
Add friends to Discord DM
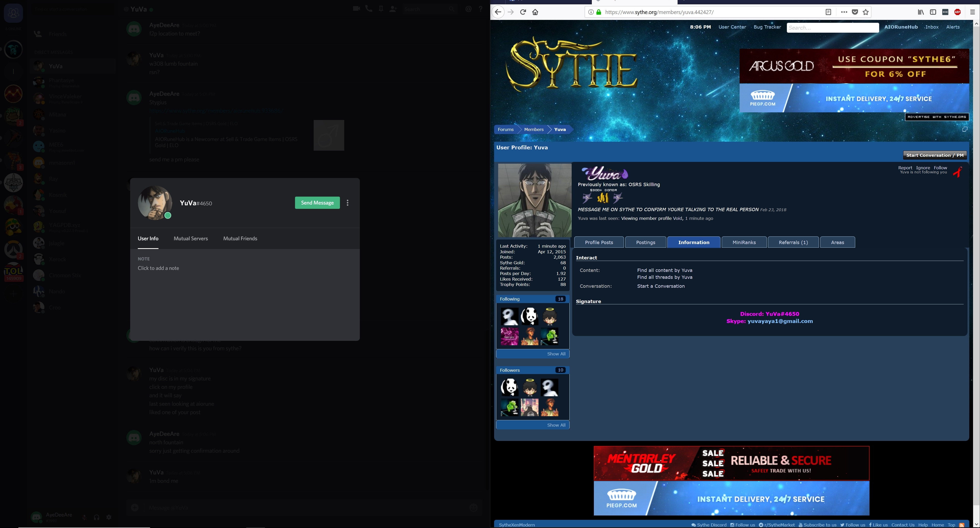click(393, 9)
